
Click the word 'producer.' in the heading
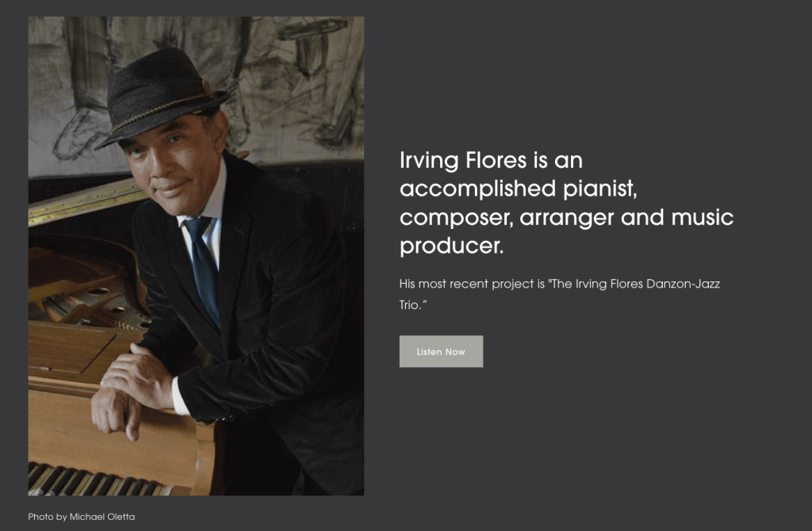[451, 246]
